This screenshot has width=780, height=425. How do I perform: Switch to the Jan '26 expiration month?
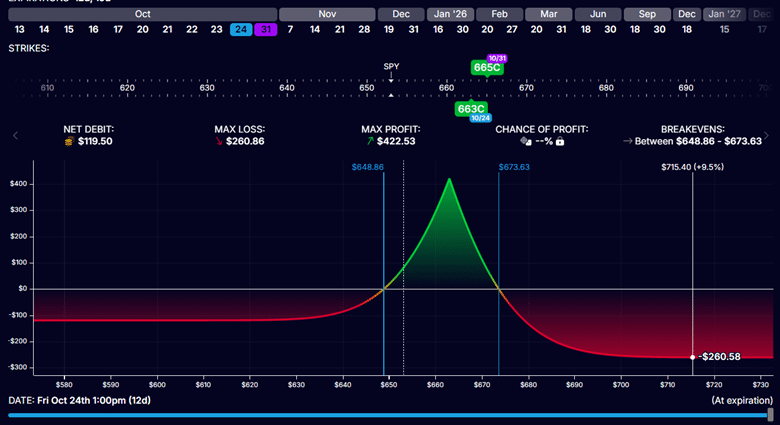[x=449, y=15]
